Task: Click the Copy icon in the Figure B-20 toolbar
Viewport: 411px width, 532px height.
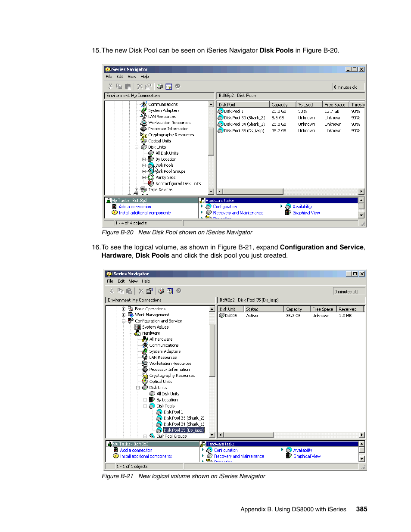Action: 119,86
